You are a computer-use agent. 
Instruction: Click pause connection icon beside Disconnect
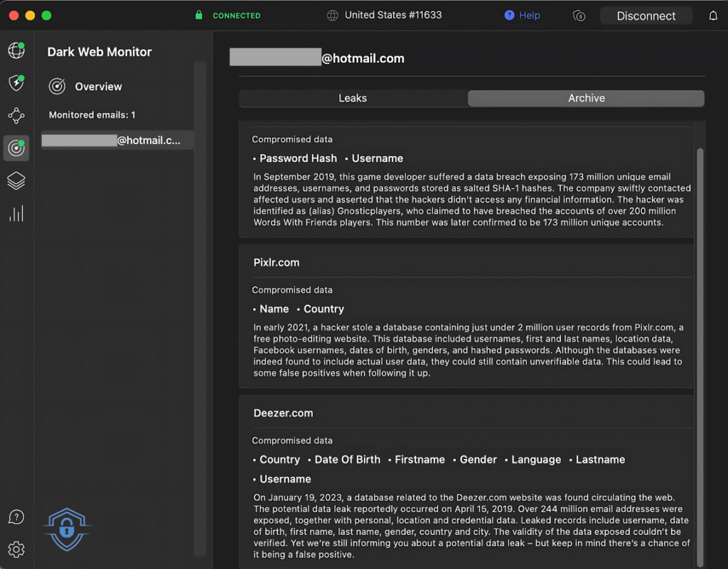click(x=579, y=16)
